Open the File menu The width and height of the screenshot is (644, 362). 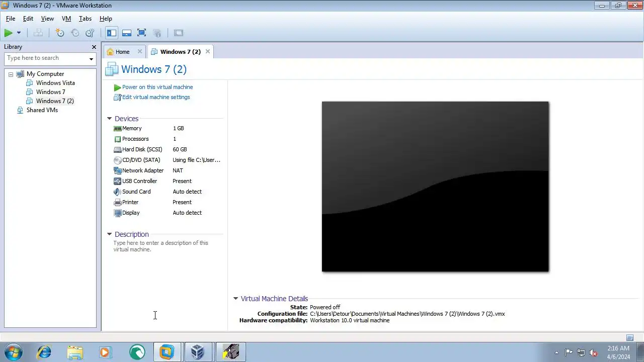point(11,19)
